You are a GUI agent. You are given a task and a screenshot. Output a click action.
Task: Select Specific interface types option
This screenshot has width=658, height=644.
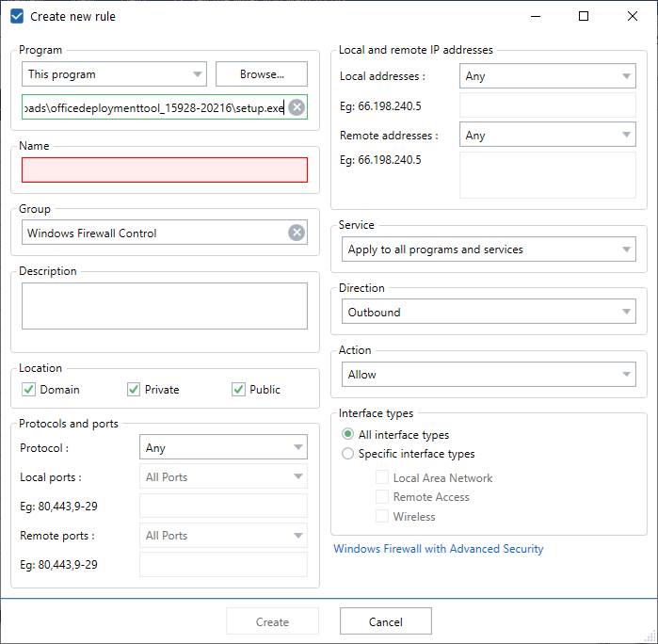[x=348, y=454]
